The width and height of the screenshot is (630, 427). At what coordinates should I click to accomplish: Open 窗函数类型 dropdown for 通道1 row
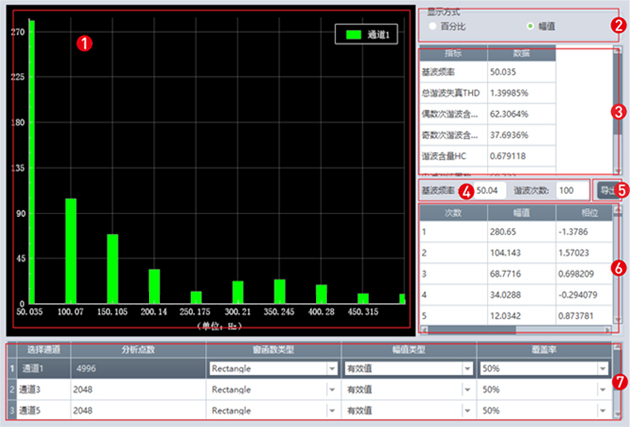[332, 368]
